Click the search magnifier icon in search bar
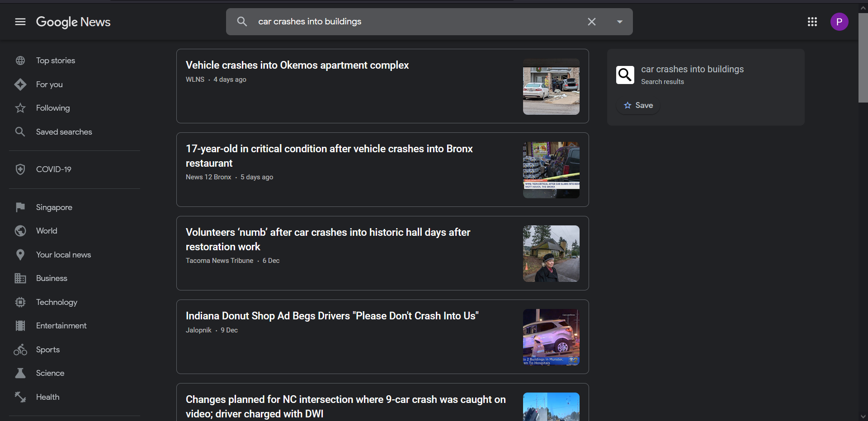The image size is (868, 421). (242, 22)
